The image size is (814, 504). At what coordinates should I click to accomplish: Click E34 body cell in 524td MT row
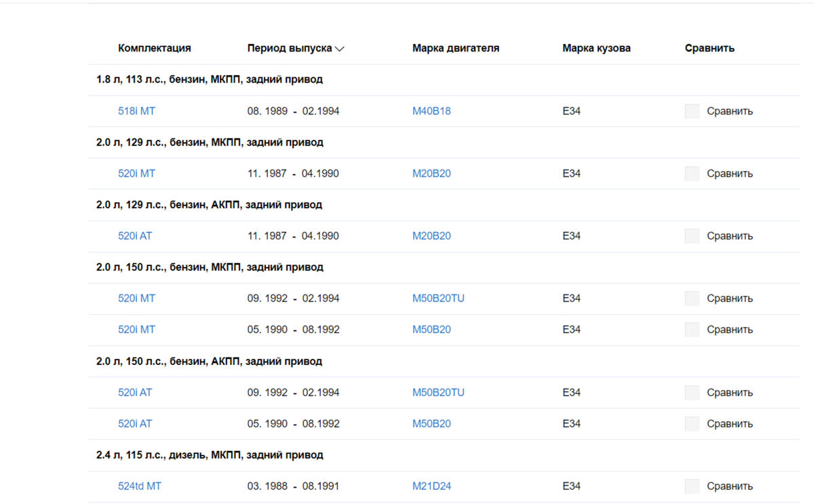tap(571, 486)
